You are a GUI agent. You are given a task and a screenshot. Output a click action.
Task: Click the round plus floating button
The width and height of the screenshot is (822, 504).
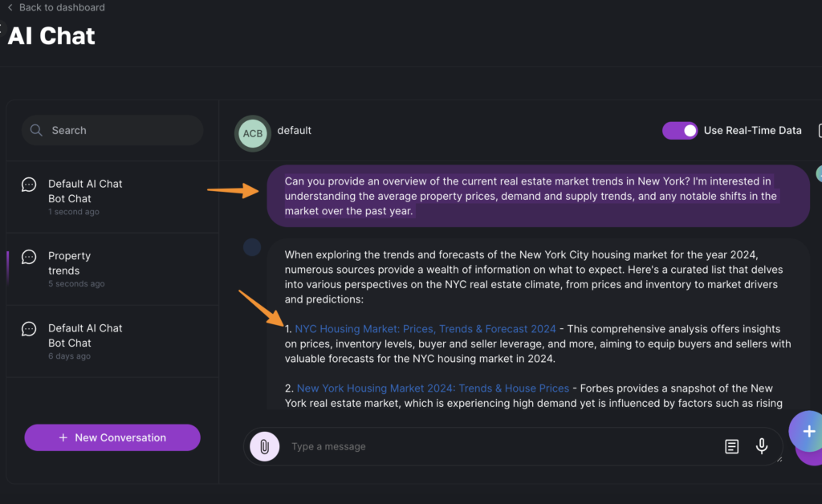[807, 432]
